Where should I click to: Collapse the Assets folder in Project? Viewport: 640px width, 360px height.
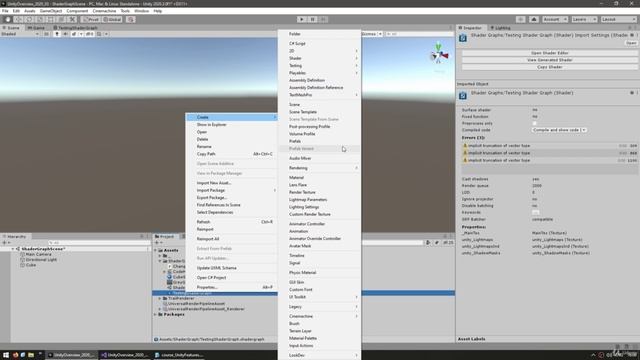pos(156,250)
